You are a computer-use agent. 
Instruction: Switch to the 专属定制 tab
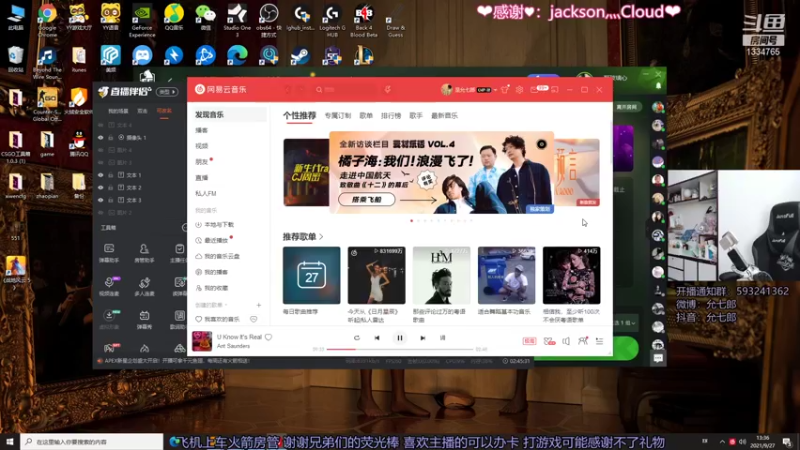(338, 116)
